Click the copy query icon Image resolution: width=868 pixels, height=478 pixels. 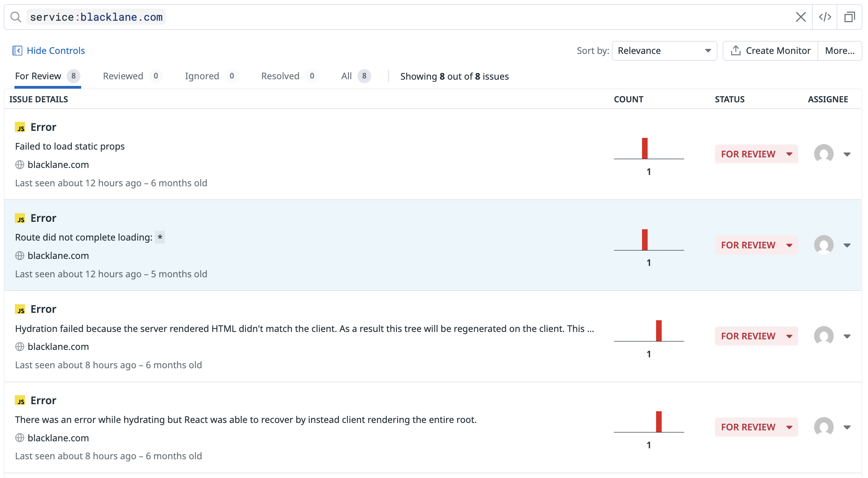pyautogui.click(x=849, y=17)
